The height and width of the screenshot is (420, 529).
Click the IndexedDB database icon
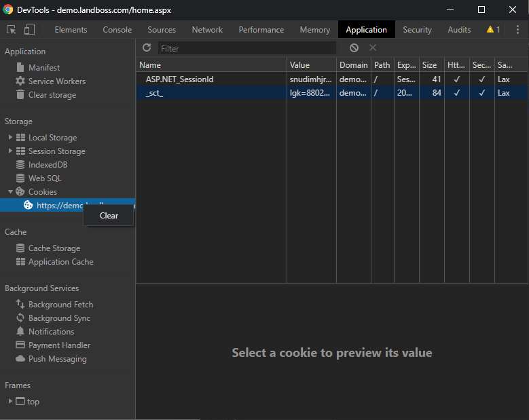(x=20, y=164)
